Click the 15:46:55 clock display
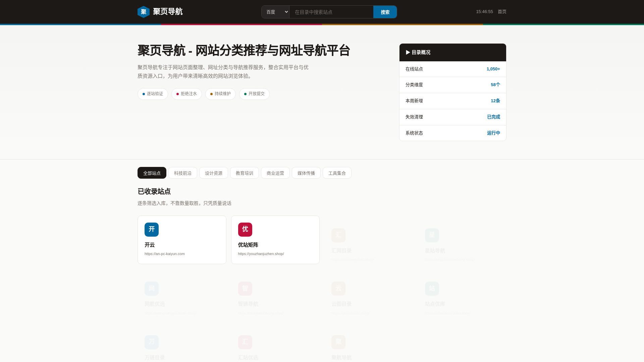The width and height of the screenshot is (644, 362). [484, 12]
